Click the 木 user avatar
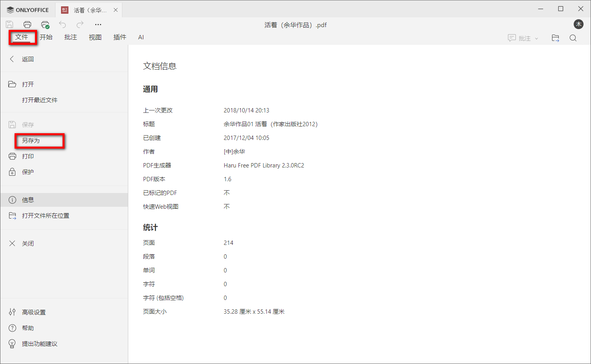 (x=578, y=24)
